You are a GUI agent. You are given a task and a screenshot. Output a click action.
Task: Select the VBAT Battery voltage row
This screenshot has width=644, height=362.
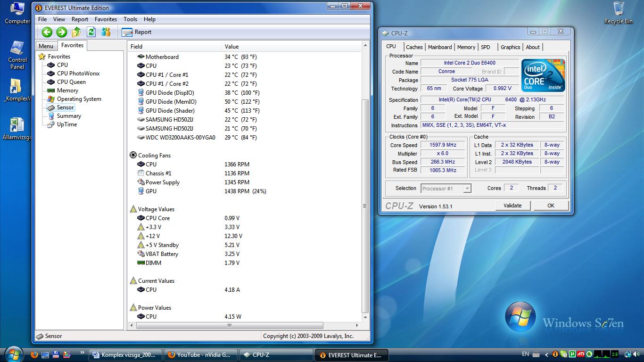(244, 254)
